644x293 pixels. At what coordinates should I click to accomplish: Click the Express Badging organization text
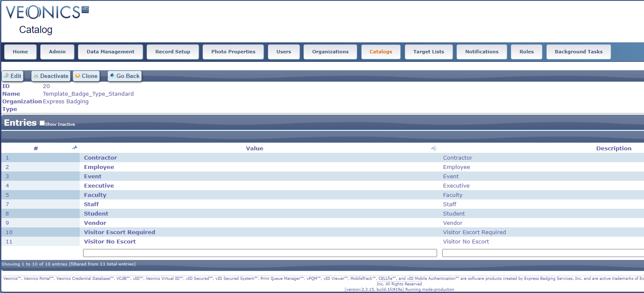[x=66, y=101]
